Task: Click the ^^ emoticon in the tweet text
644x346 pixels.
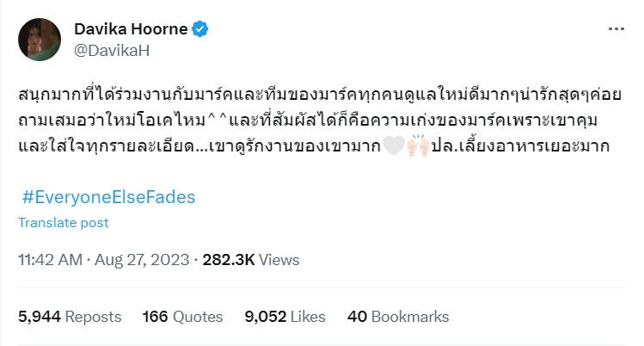Action: point(218,119)
